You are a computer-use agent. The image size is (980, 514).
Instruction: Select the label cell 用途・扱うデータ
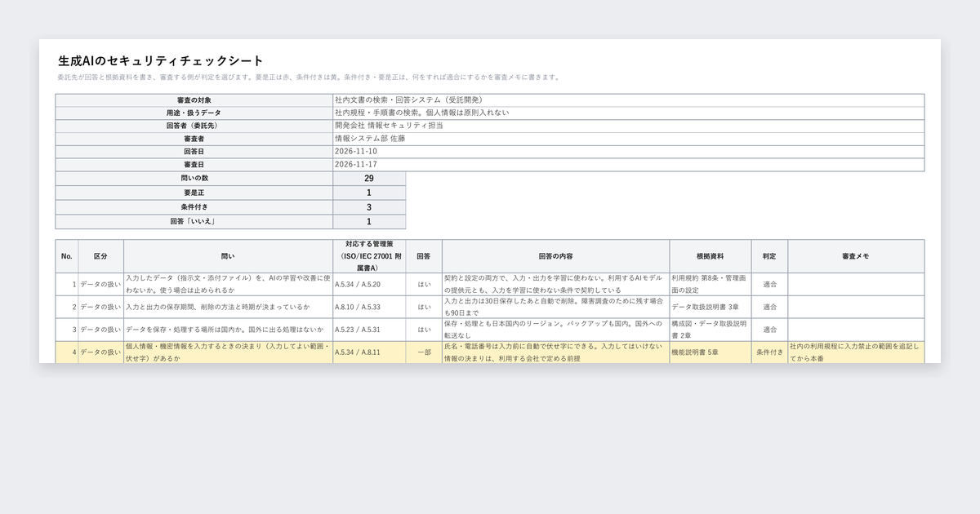[x=194, y=113]
